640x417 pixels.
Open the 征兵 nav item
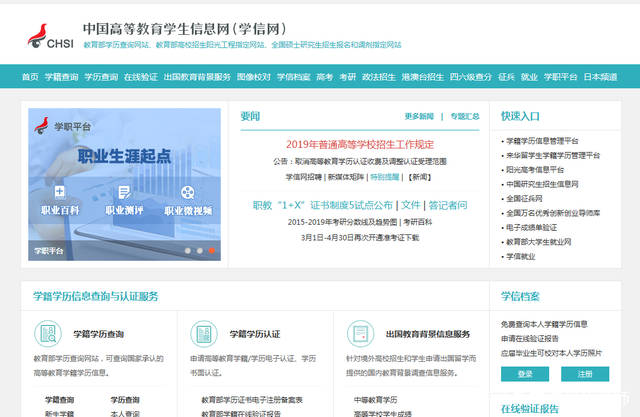click(506, 77)
